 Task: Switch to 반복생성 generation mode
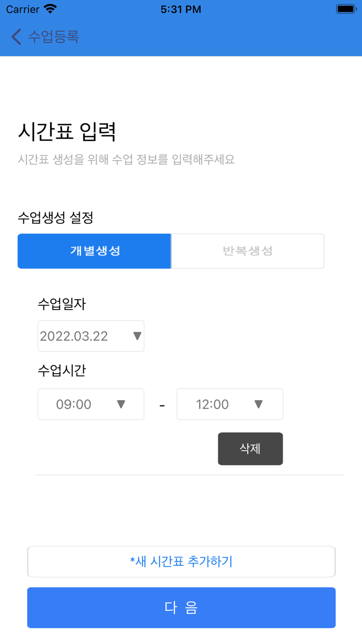[x=247, y=251]
